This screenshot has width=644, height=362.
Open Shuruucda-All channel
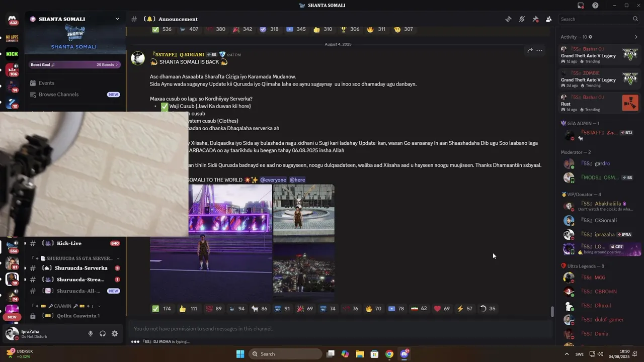pyautogui.click(x=74, y=291)
